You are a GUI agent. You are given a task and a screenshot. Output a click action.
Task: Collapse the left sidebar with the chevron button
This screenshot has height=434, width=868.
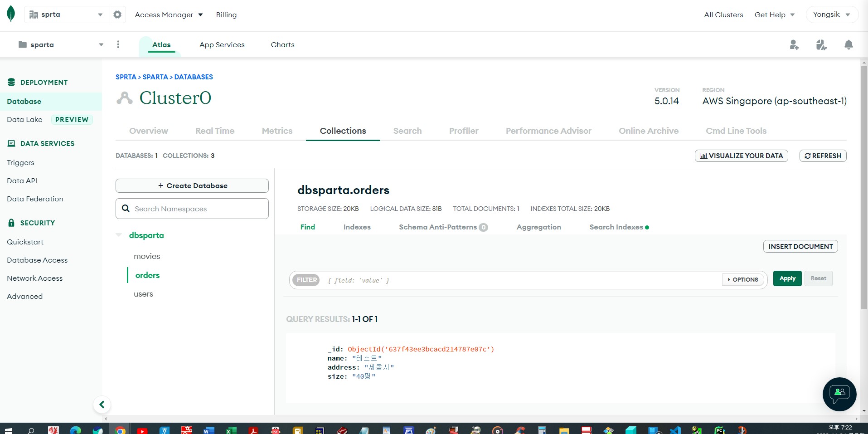tap(102, 405)
